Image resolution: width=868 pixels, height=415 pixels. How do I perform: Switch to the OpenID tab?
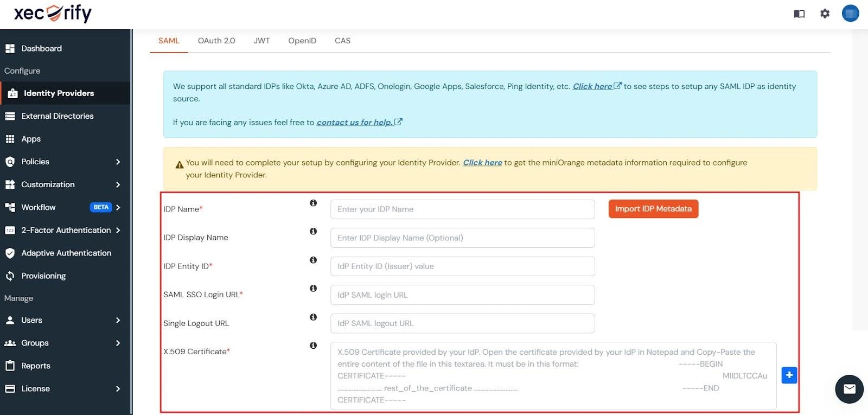point(302,41)
